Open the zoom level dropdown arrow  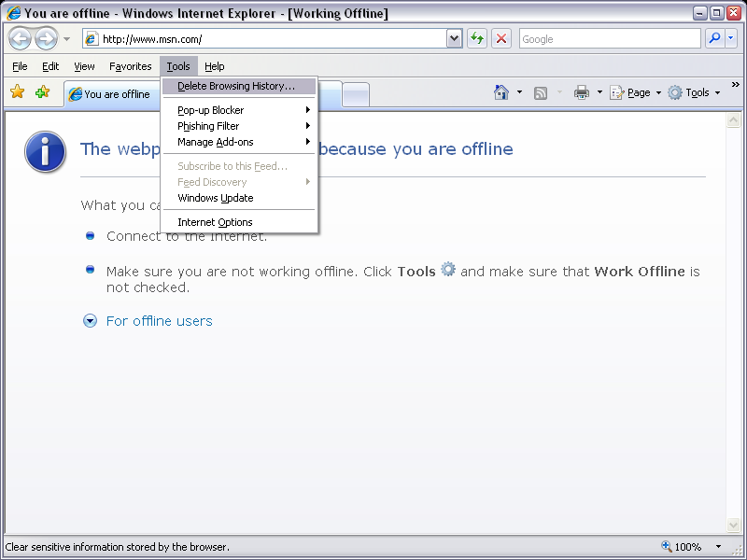pos(718,547)
